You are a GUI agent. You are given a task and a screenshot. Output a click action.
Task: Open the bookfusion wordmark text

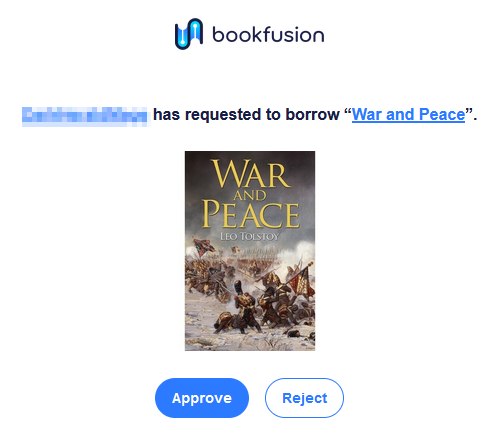(268, 34)
